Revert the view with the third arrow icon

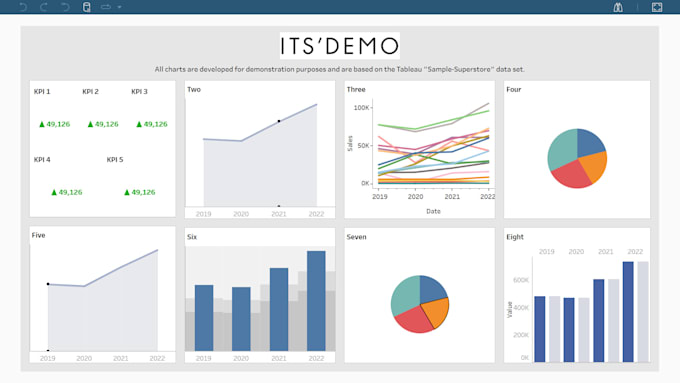[x=65, y=7]
